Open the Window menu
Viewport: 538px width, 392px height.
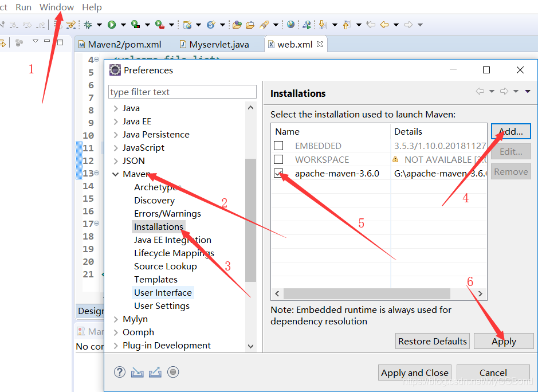tap(57, 7)
